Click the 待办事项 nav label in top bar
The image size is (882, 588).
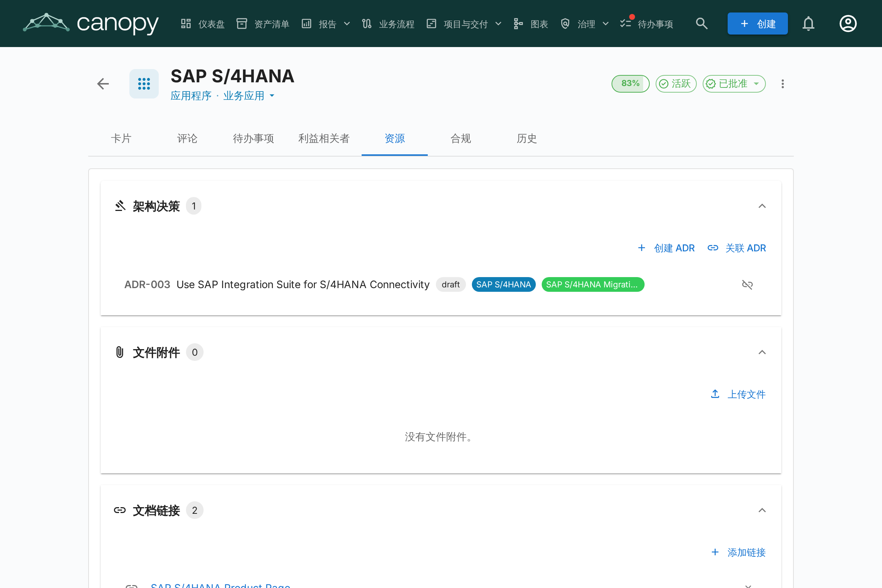[655, 24]
